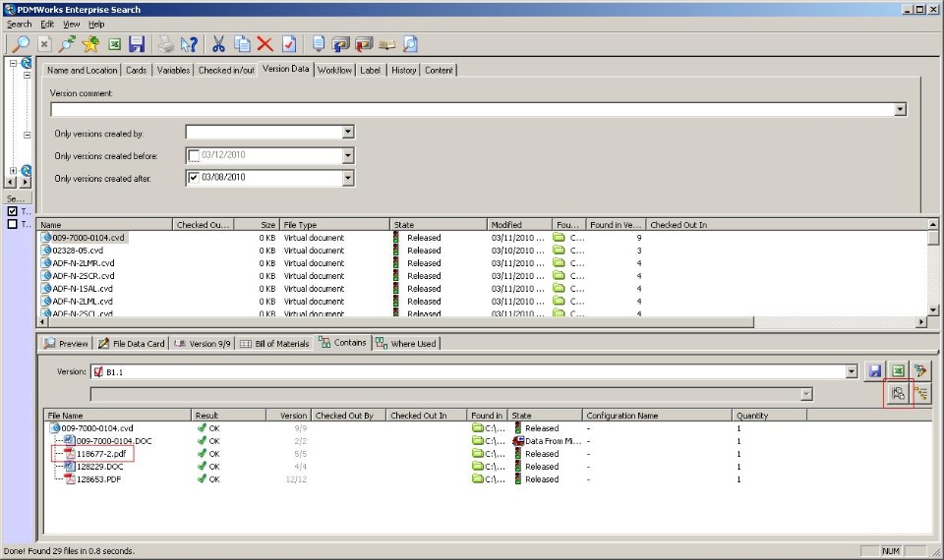944x560 pixels.
Task: Click the document with red checkmark icon
Action: coord(289,44)
